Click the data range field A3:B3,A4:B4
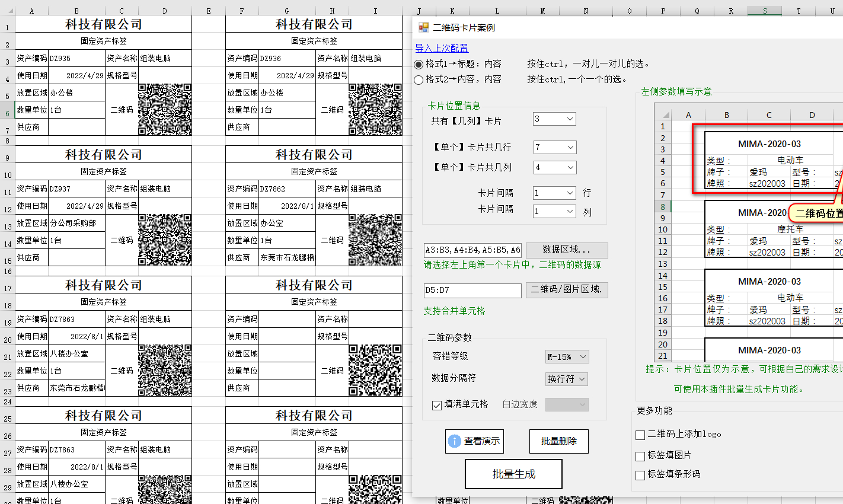The width and height of the screenshot is (843, 504). coord(472,250)
